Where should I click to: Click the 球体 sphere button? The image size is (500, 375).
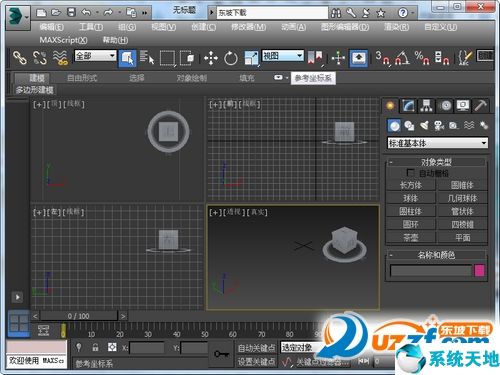click(x=411, y=198)
